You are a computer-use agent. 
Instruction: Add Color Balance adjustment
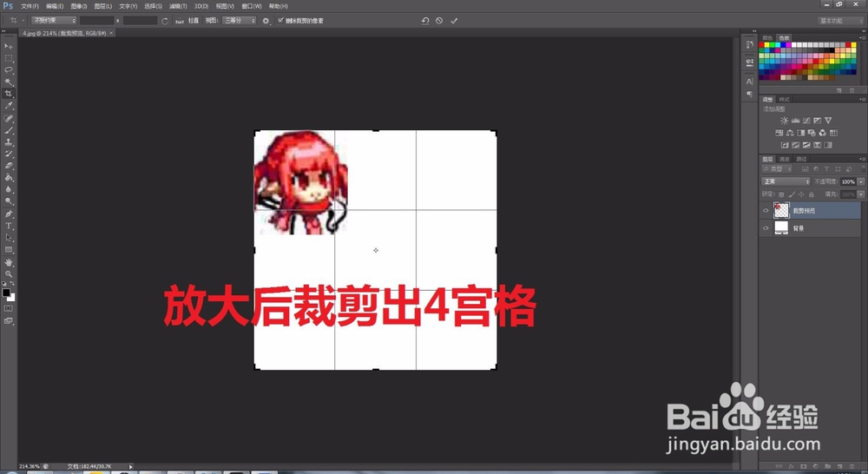pyautogui.click(x=790, y=133)
